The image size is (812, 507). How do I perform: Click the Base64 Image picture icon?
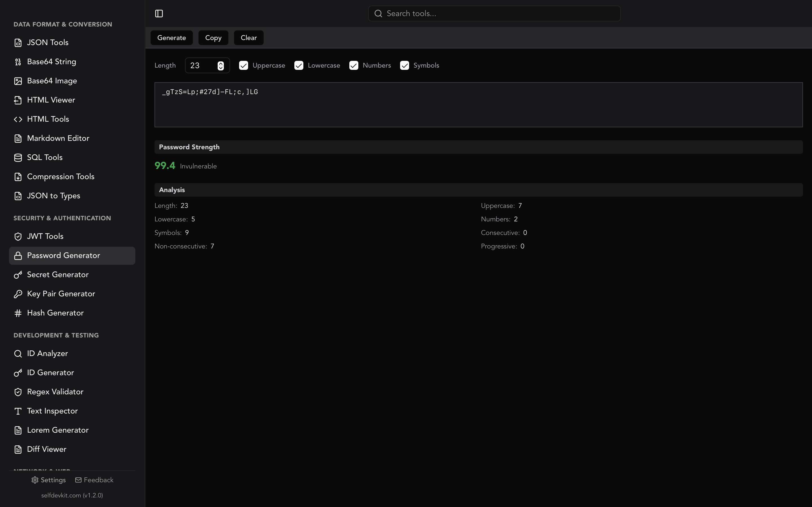tap(18, 81)
